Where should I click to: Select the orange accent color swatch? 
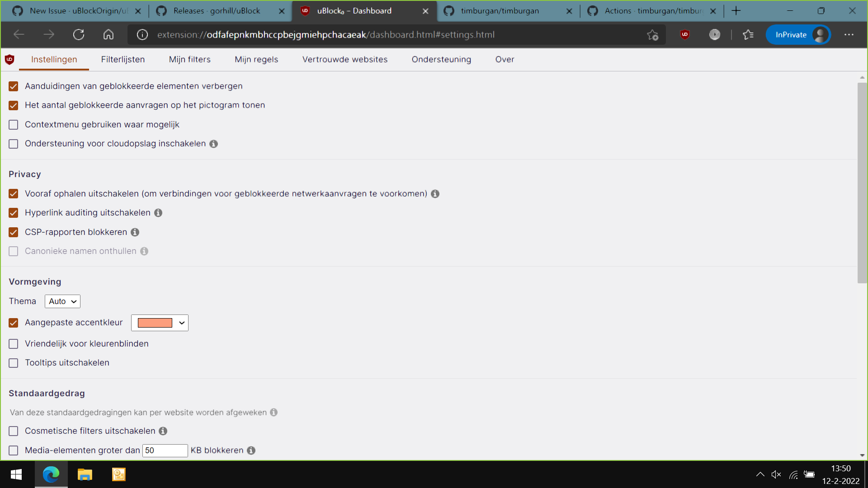[156, 323]
